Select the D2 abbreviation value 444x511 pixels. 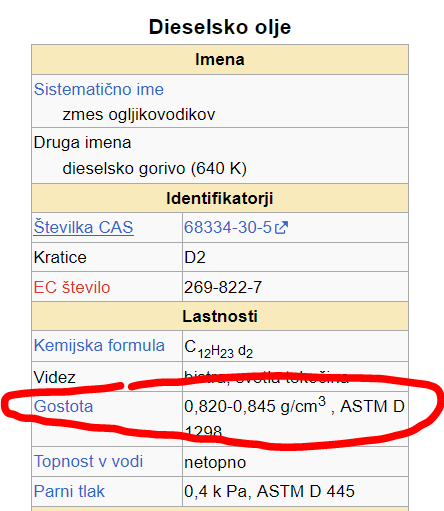point(195,257)
